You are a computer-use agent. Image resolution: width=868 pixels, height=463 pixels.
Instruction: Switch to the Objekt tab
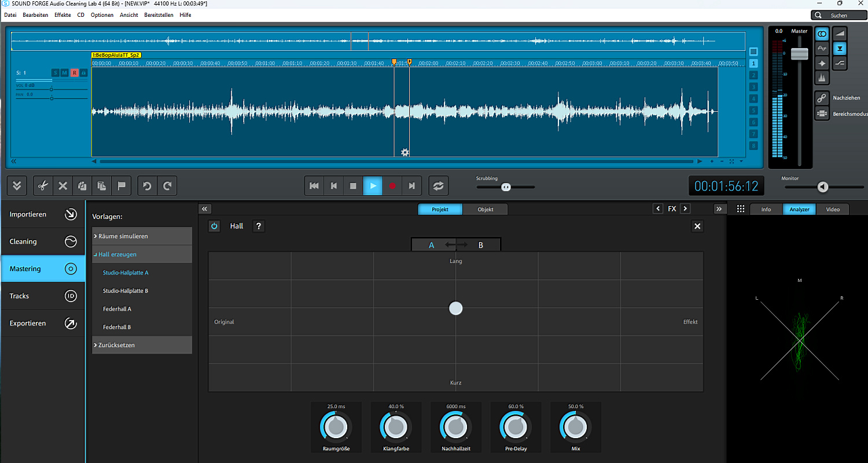pos(485,210)
